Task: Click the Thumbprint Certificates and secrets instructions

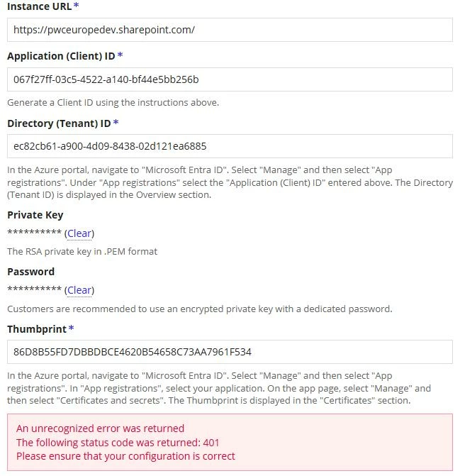Action: [x=219, y=388]
